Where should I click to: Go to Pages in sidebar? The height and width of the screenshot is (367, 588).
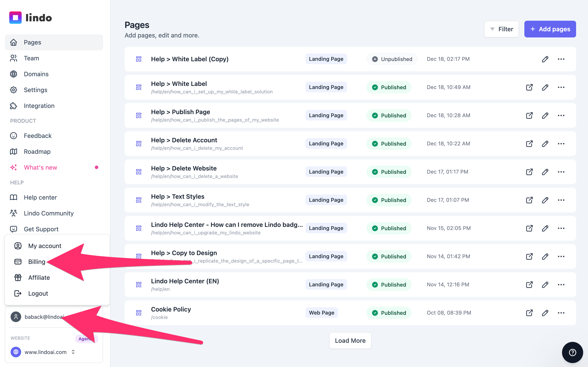(x=54, y=42)
